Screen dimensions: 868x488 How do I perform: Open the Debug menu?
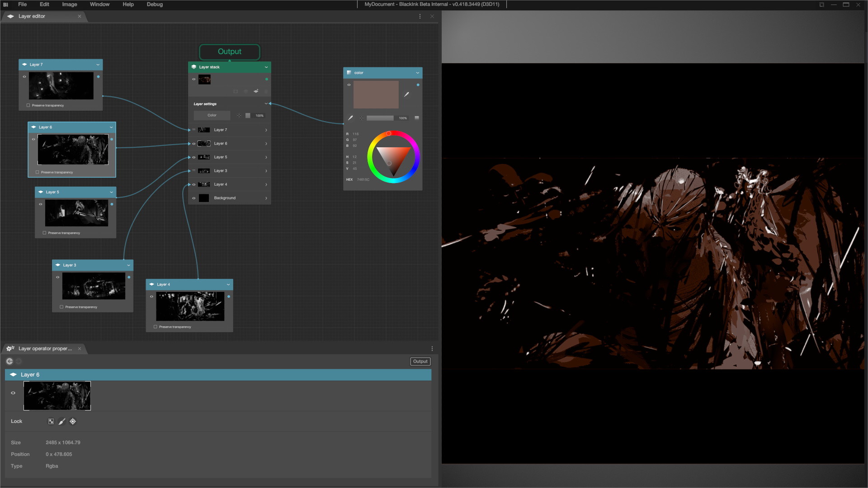(155, 5)
